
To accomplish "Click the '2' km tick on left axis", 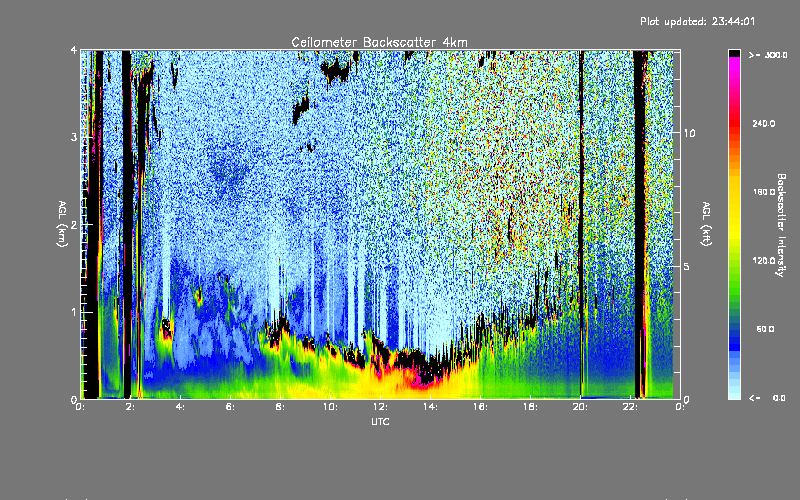I will tap(74, 225).
